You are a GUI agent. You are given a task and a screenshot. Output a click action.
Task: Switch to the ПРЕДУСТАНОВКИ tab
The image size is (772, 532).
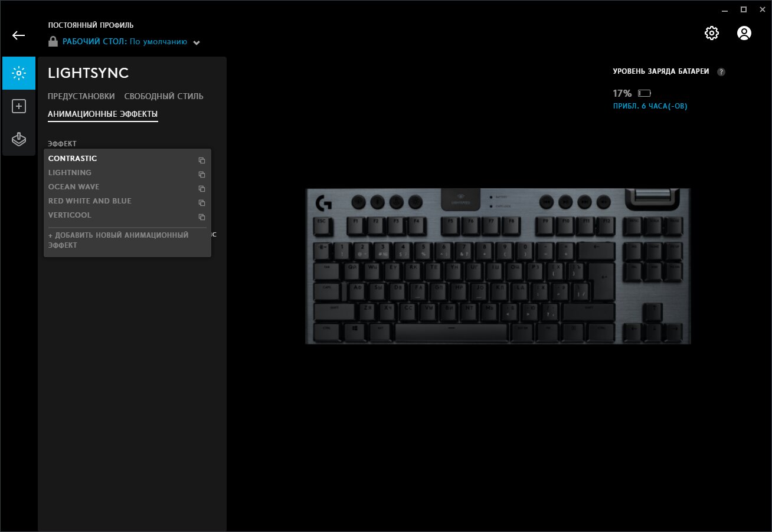[x=81, y=96]
